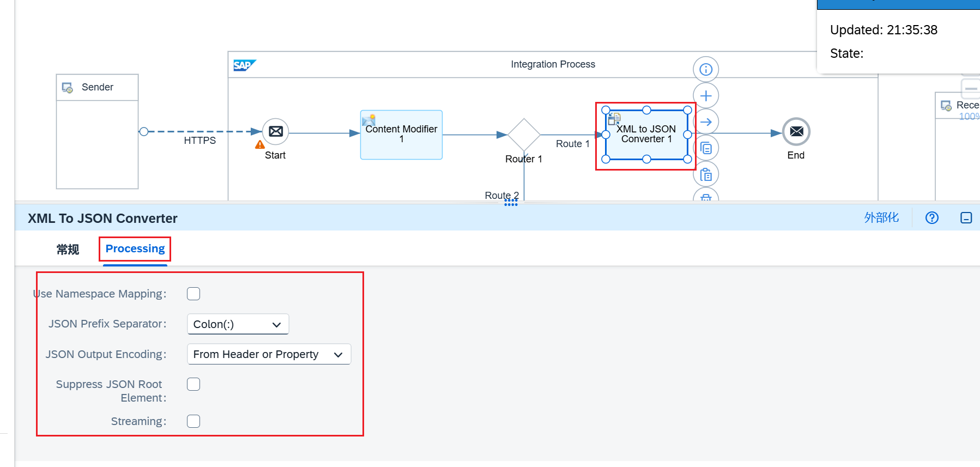980x467 pixels.
Task: Click the arrow connector icon beside the converter
Action: point(706,122)
